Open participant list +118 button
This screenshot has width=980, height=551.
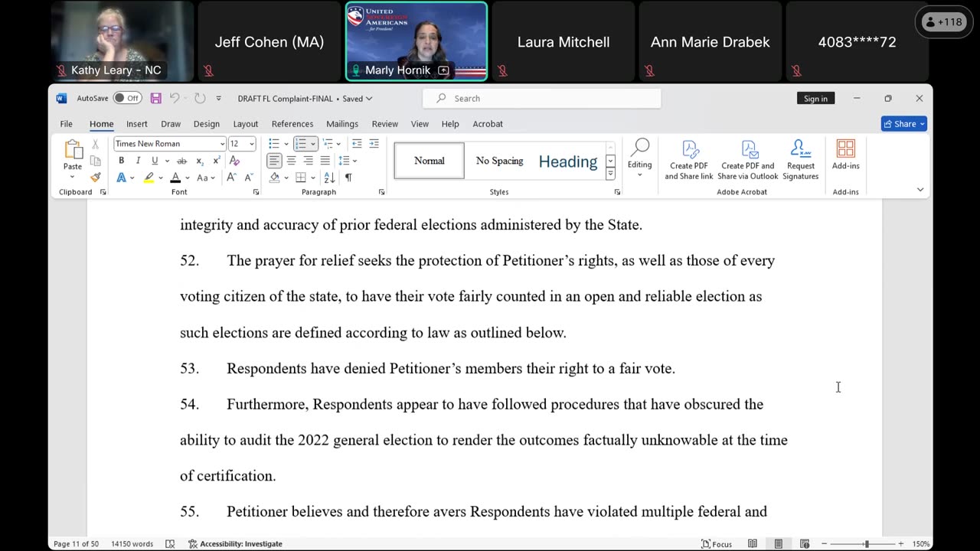point(944,22)
